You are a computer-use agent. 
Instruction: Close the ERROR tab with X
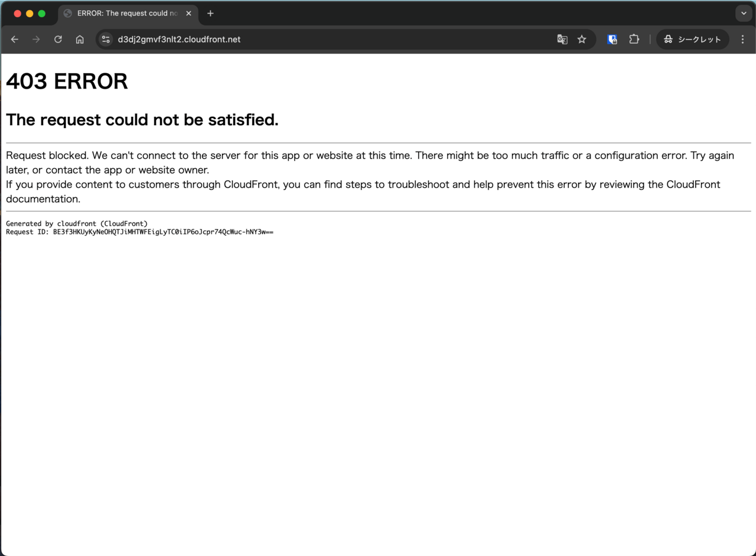tap(188, 14)
